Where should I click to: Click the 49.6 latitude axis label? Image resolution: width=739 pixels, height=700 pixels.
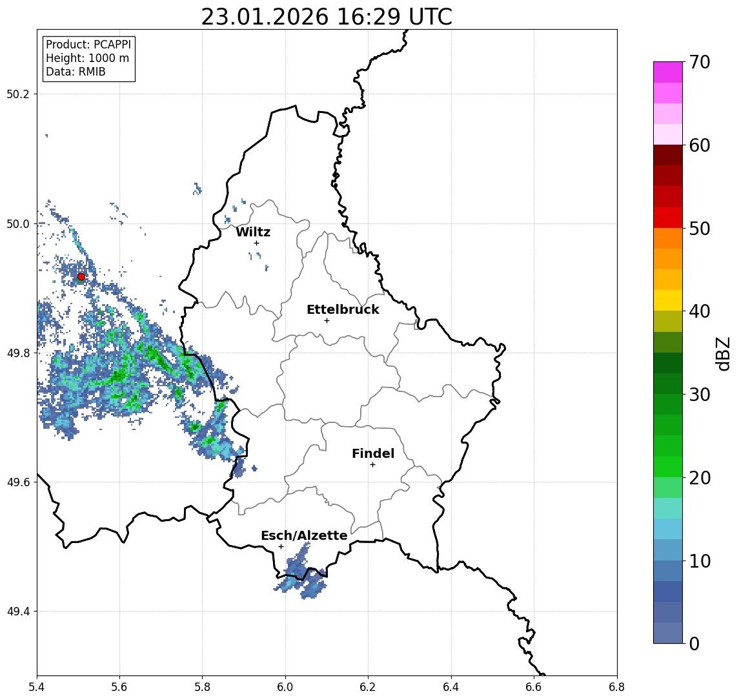(x=18, y=482)
